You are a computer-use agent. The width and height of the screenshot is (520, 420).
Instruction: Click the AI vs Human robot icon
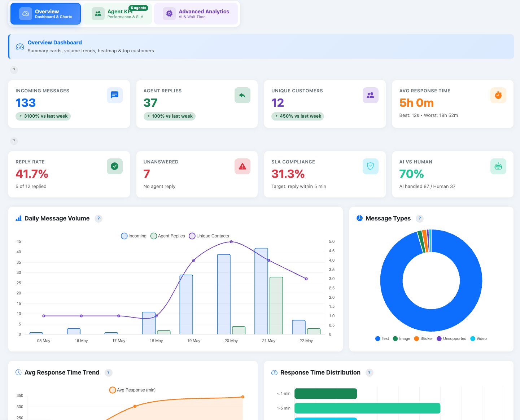pyautogui.click(x=498, y=166)
